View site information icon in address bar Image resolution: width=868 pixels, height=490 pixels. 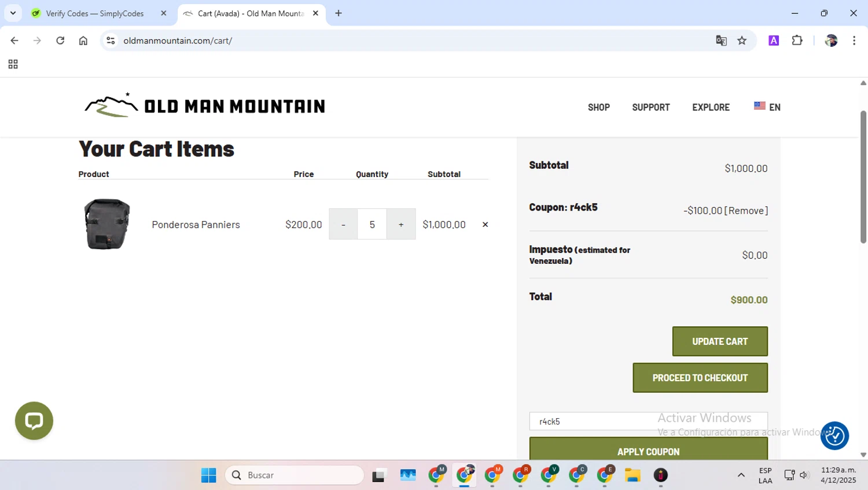click(111, 40)
